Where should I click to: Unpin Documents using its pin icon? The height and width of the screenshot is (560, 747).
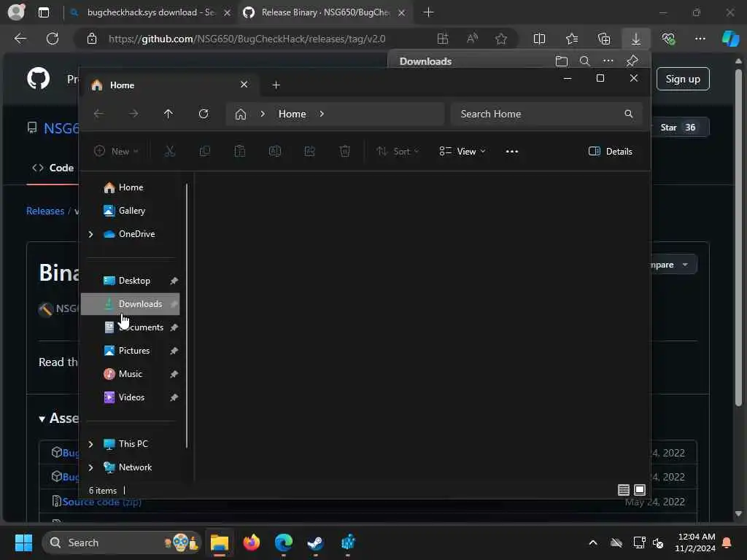[x=174, y=327]
